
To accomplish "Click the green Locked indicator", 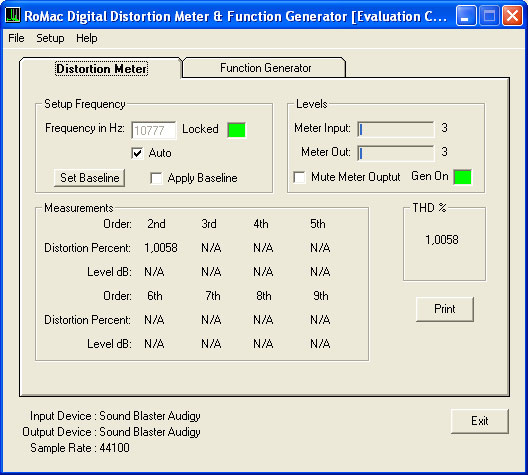I will click(236, 130).
